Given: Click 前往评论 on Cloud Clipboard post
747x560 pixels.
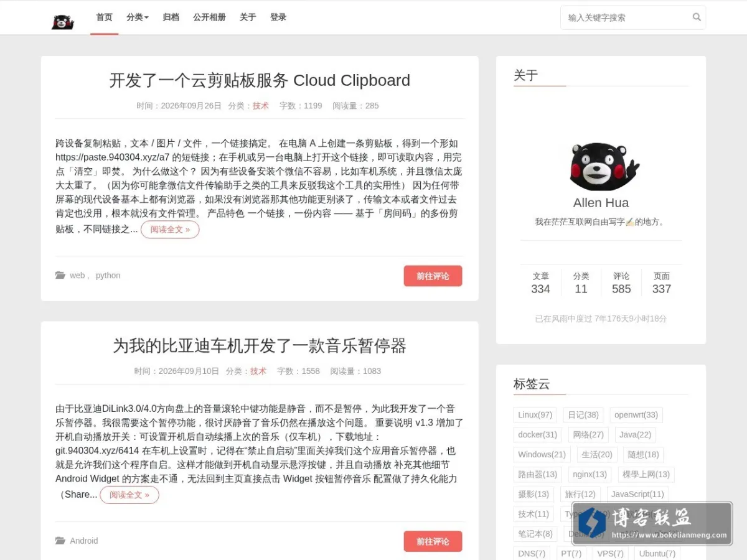Looking at the screenshot, I should coord(433,276).
